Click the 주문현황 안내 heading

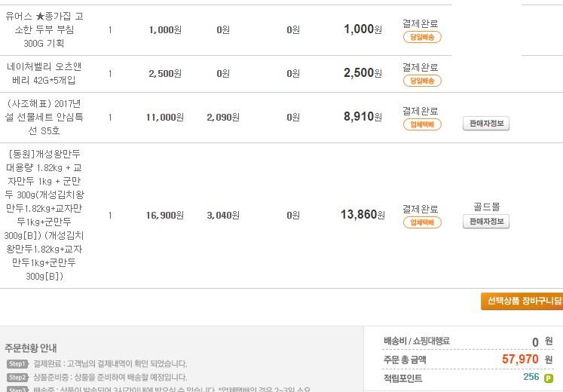point(30,348)
